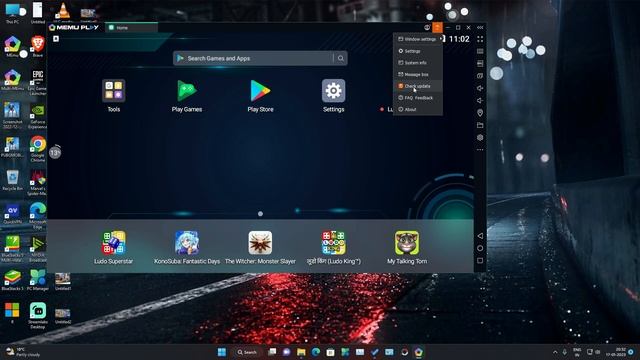Open Streamlabs Desktop shortcut
Viewport: 640px width, 360px height.
(38, 315)
